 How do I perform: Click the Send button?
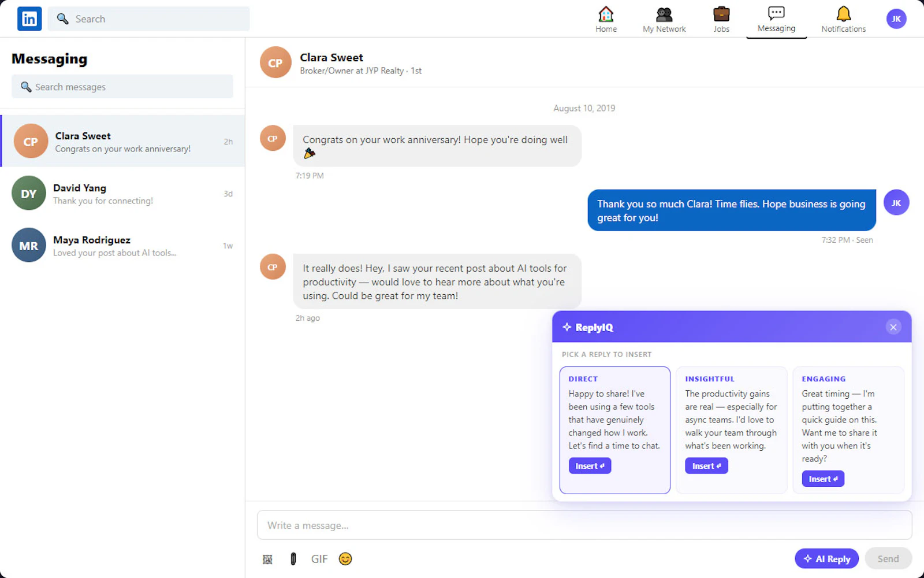pos(888,558)
